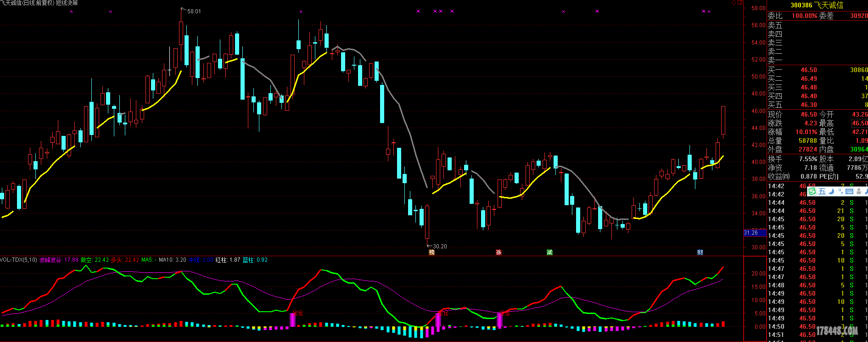Click the 买二 price 46.49

(x=809, y=79)
